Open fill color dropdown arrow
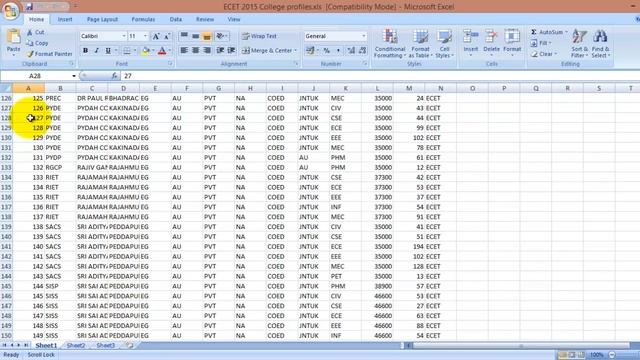 pyautogui.click(x=153, y=51)
